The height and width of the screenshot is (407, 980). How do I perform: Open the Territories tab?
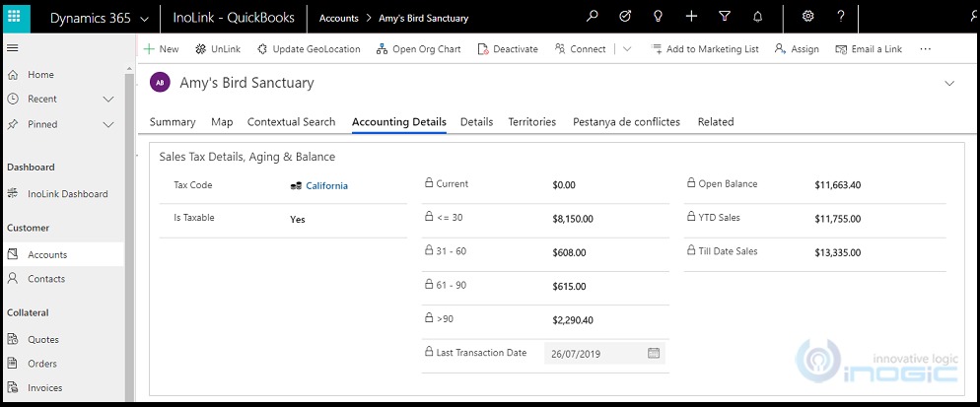(531, 122)
